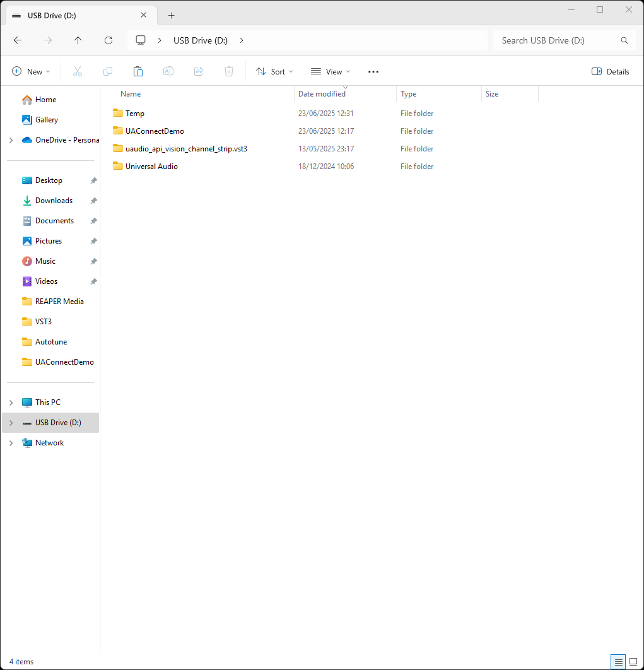The width and height of the screenshot is (644, 670).
Task: Unpin Music using its pin icon
Action: point(93,261)
